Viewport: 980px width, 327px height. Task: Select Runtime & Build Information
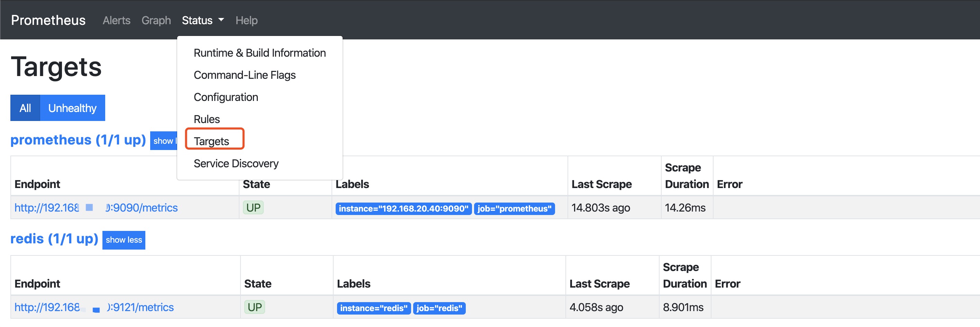260,53
